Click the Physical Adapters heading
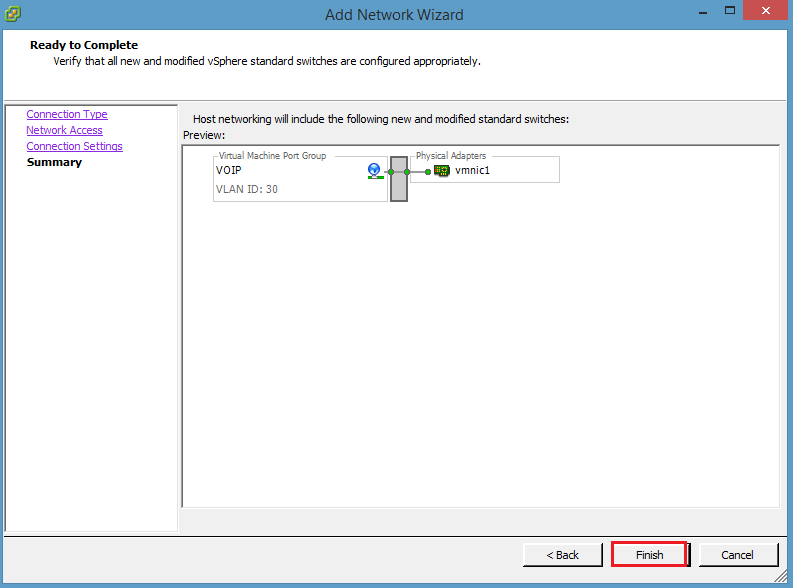Viewport: 793px width, 588px height. pyautogui.click(x=451, y=156)
